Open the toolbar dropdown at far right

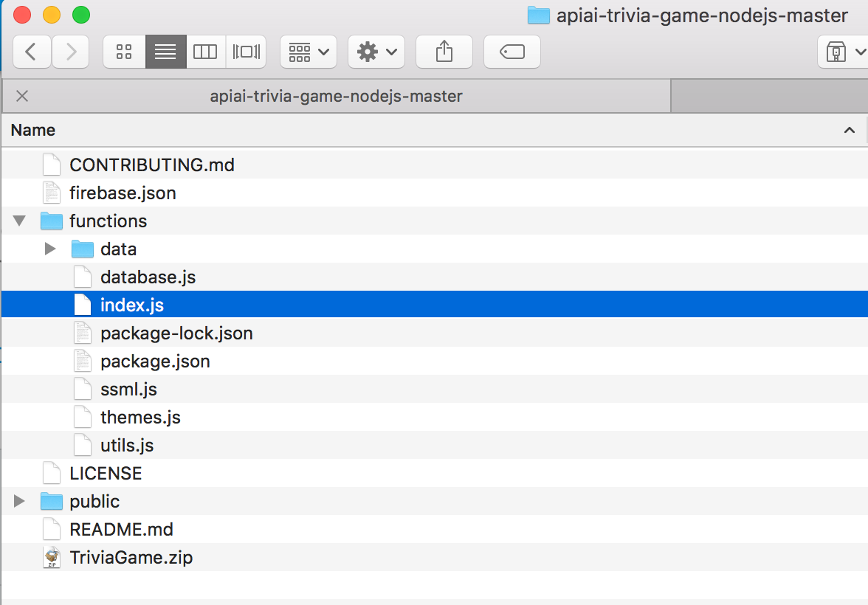pos(843,52)
